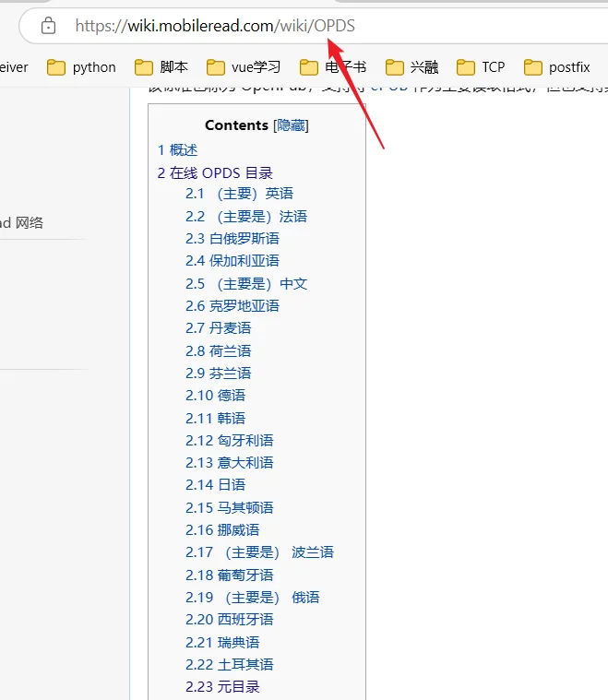Image resolution: width=608 pixels, height=700 pixels.
Task: Click the wiki.mobileread.com address bar URL
Action: (215, 26)
